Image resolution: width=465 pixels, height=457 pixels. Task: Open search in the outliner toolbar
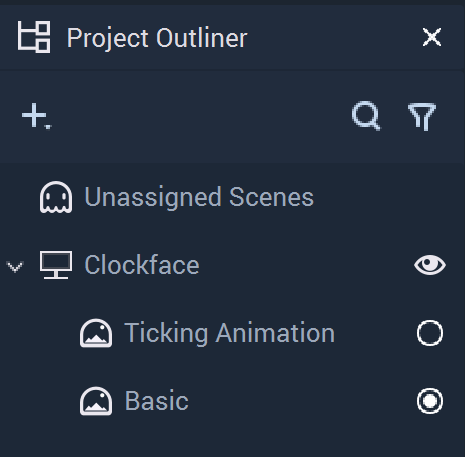(x=366, y=115)
